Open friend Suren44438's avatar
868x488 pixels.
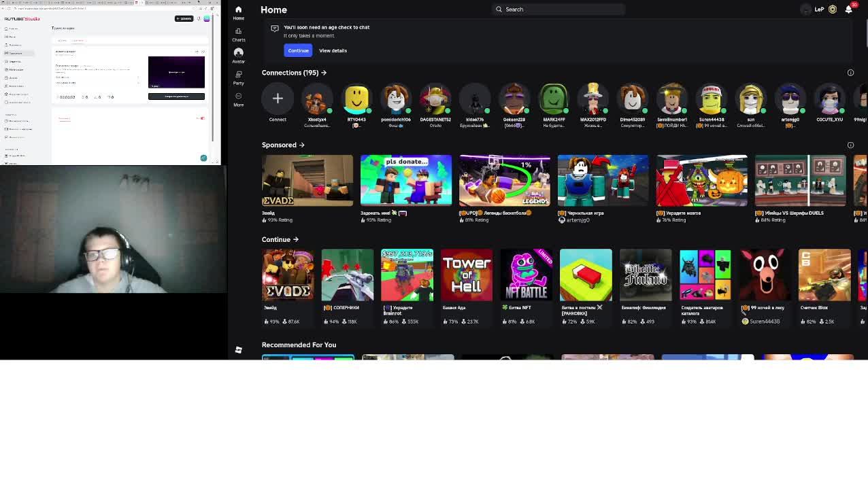click(712, 99)
